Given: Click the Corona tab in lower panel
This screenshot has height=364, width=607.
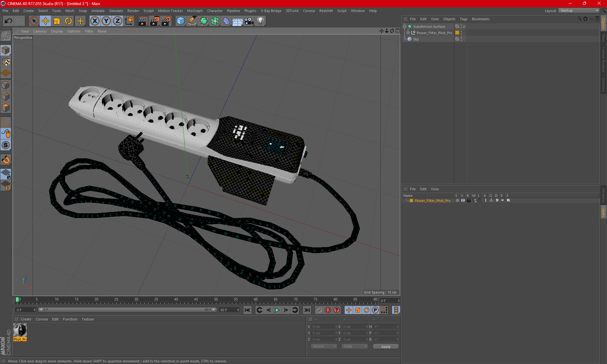Looking at the screenshot, I should click(x=42, y=319).
